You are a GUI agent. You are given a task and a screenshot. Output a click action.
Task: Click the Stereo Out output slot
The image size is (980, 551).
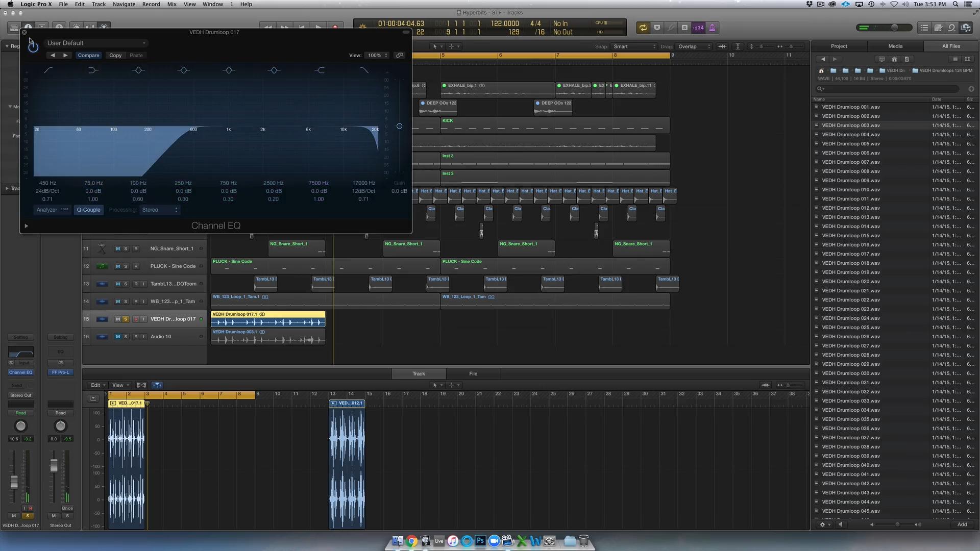[x=20, y=395]
